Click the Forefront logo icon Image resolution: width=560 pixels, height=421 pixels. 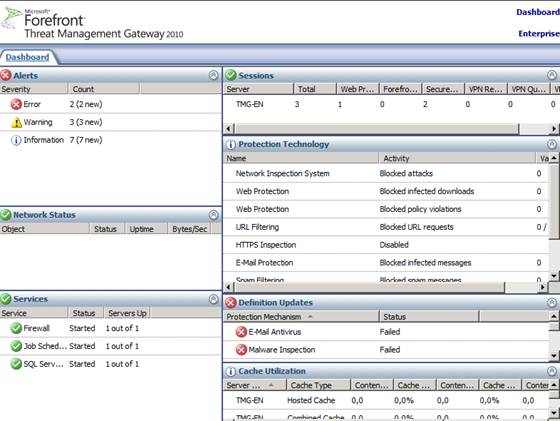tap(11, 18)
